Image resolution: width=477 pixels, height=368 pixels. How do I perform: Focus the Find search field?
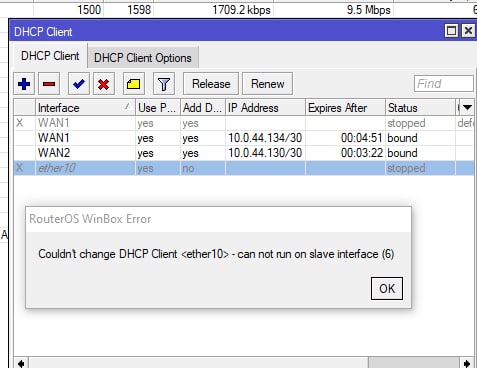(444, 84)
